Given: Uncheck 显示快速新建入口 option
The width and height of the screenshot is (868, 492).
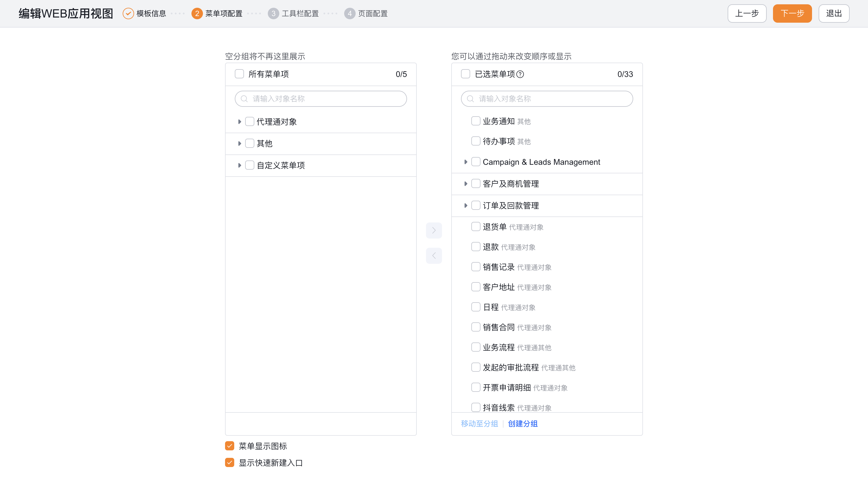Looking at the screenshot, I should click(x=230, y=463).
